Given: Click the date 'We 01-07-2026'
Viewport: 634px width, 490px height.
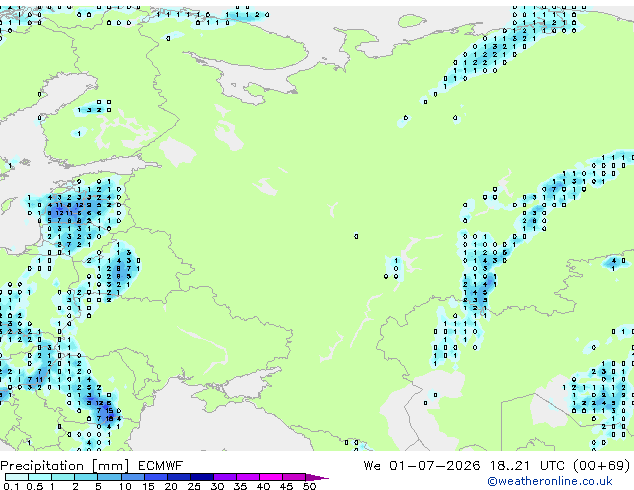Looking at the screenshot, I should (422, 466).
